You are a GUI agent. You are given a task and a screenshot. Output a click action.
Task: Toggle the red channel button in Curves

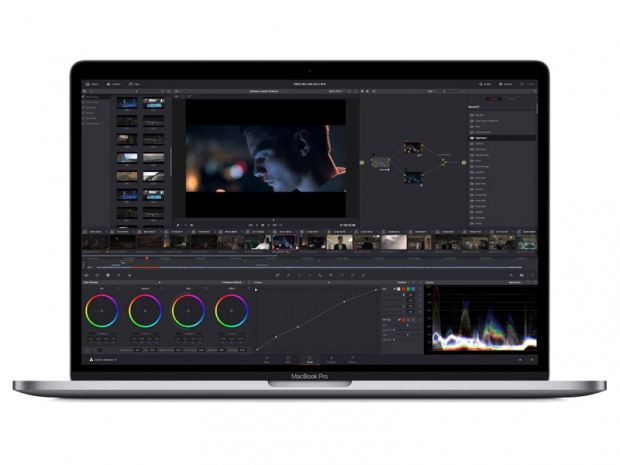[403, 290]
